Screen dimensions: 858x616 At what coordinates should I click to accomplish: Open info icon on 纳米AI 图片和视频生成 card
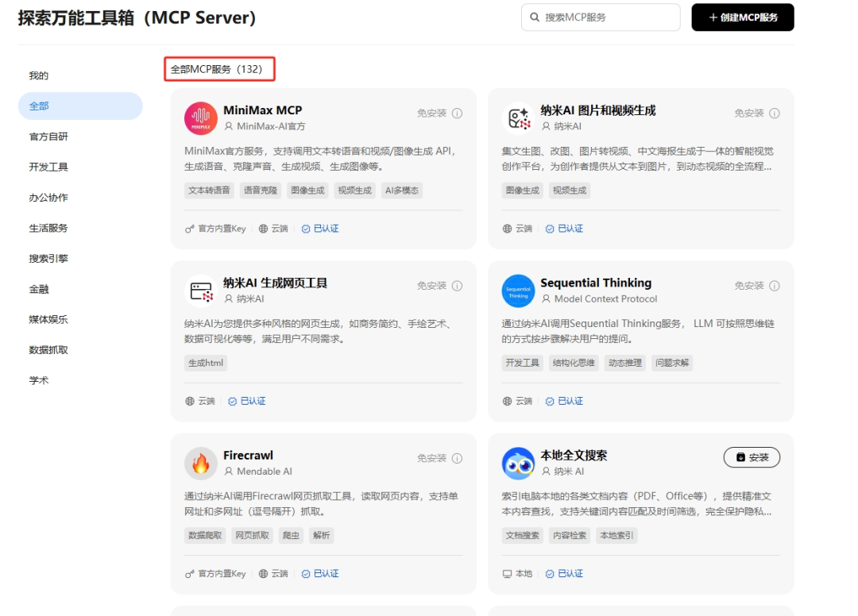[775, 114]
